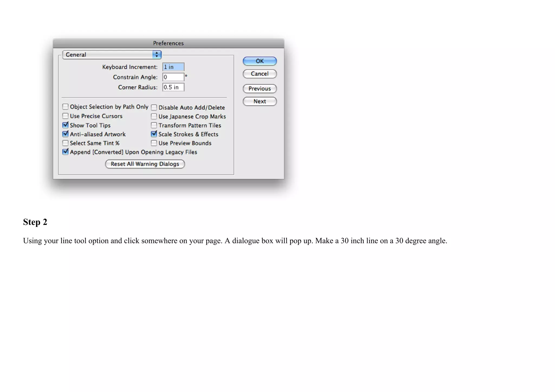The width and height of the screenshot is (555, 392).
Task: Open the General preferences category dropdown
Action: tap(112, 55)
